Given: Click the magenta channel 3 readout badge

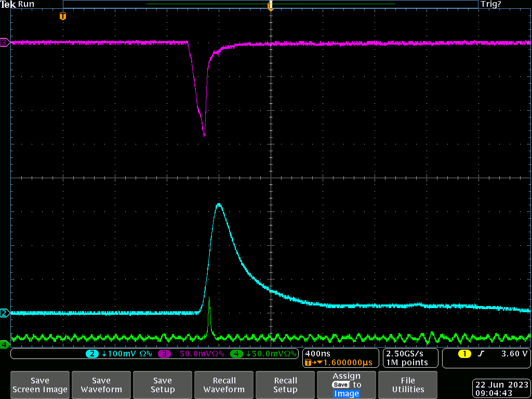Looking at the screenshot, I should click(165, 354).
